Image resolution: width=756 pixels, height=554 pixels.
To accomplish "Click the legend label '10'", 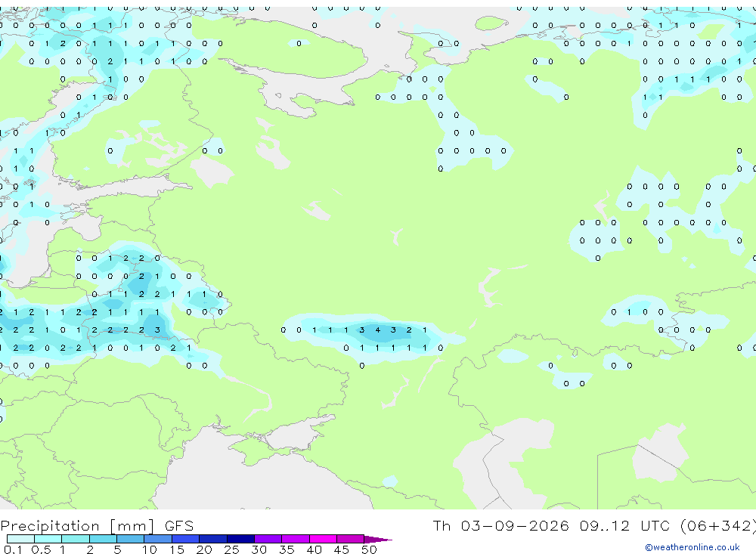I will click(149, 549).
